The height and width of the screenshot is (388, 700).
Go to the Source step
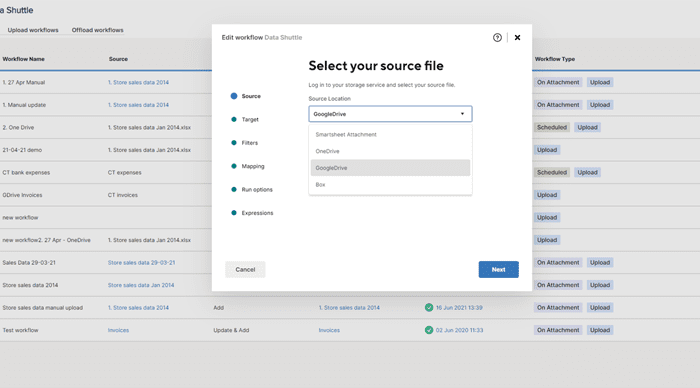(246, 96)
